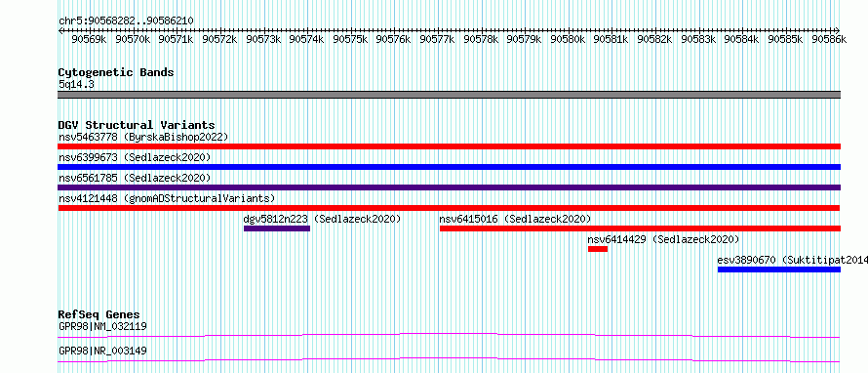The width and height of the screenshot is (868, 373).
Task: Select the purple nsv6561785 variant bar
Action: tap(450, 187)
